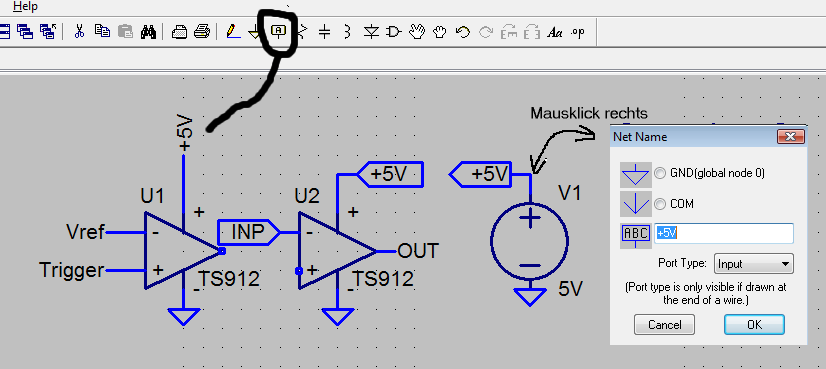
Task: Click the INP net label on the schematic
Action: (248, 232)
